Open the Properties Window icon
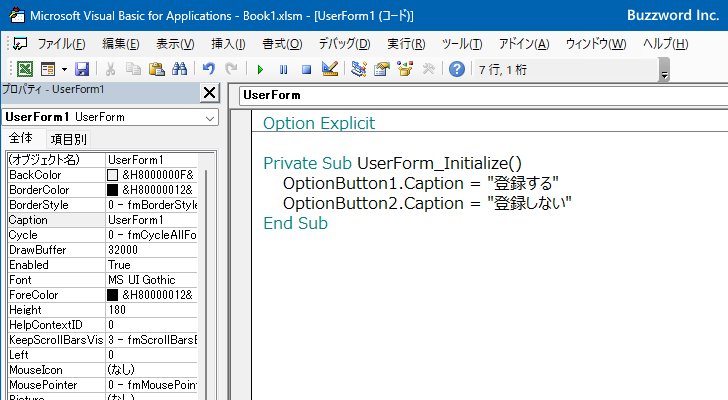 coord(382,70)
